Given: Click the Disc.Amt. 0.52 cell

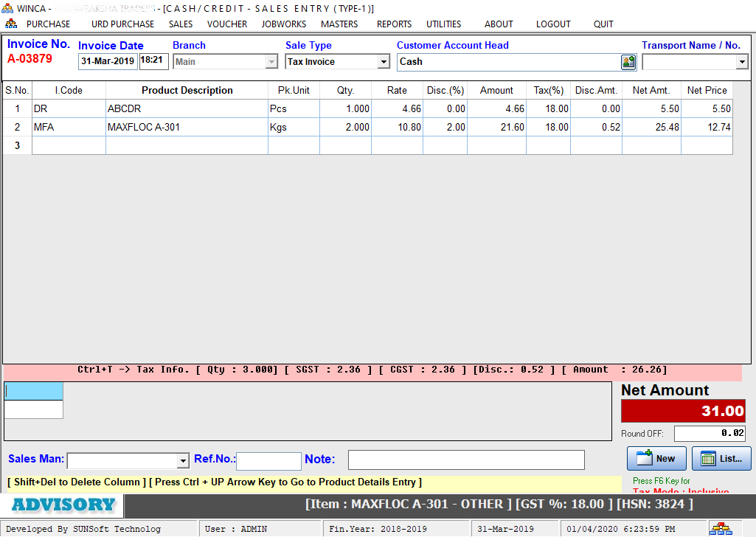Looking at the screenshot, I should pyautogui.click(x=597, y=128).
